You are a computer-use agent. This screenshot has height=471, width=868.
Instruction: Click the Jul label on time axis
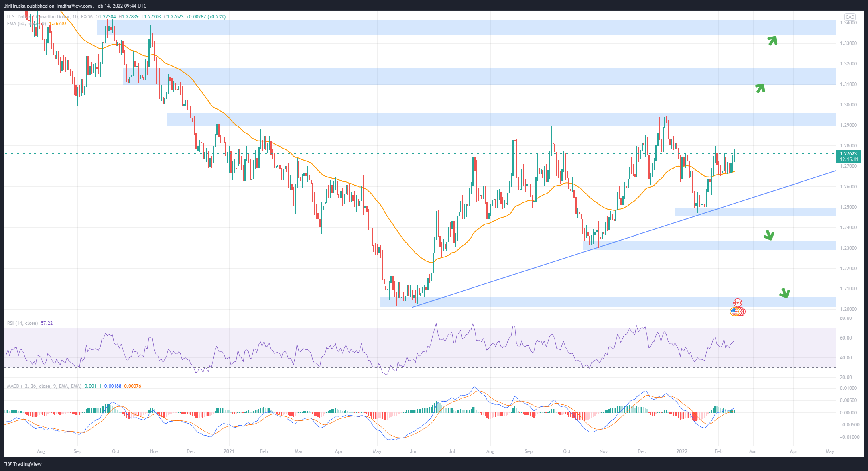point(452,451)
